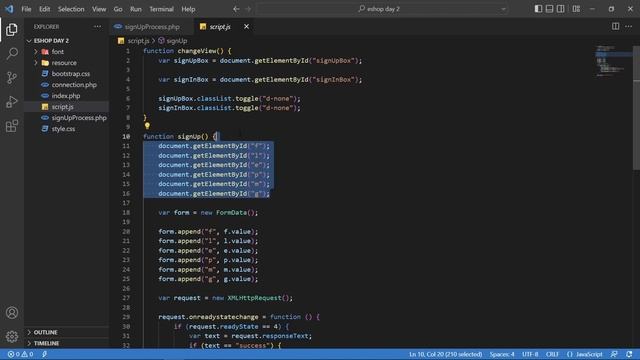
Task: Click the status bar item left of the bell
Action: pos(614,354)
